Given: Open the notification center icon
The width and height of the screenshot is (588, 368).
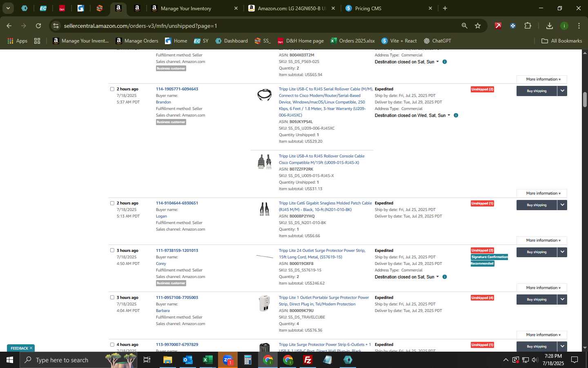Looking at the screenshot, I should [x=575, y=360].
